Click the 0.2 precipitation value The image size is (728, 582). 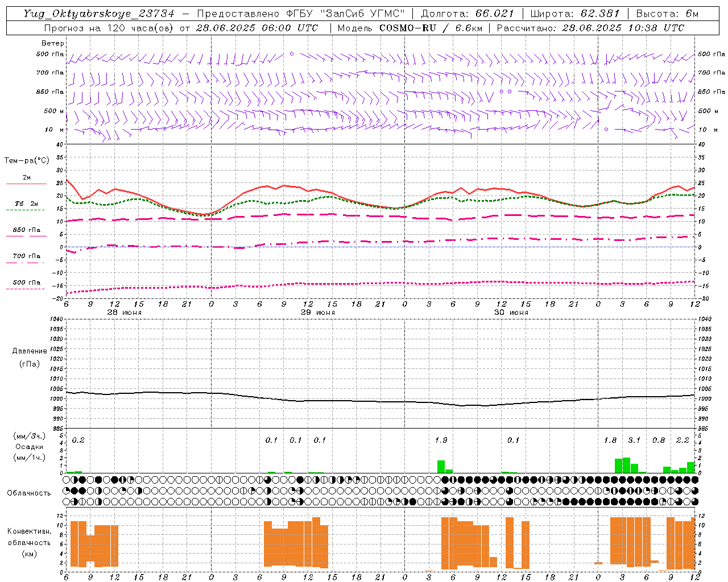coord(78,440)
